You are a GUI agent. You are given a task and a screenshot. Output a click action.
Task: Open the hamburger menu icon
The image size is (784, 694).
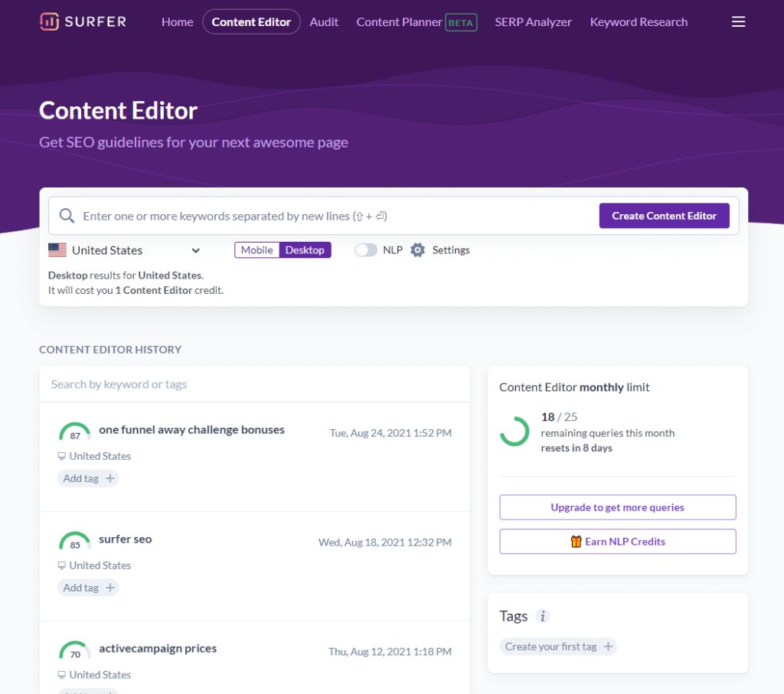(738, 21)
